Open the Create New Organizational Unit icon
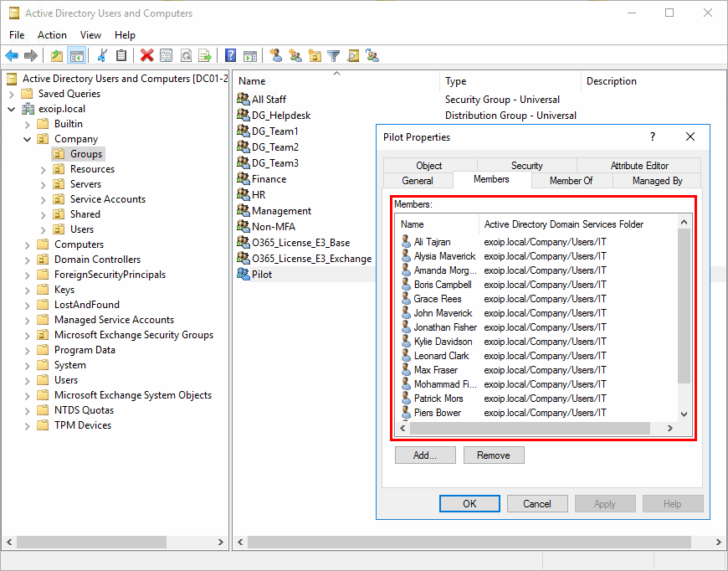Image resolution: width=728 pixels, height=571 pixels. coord(314,55)
